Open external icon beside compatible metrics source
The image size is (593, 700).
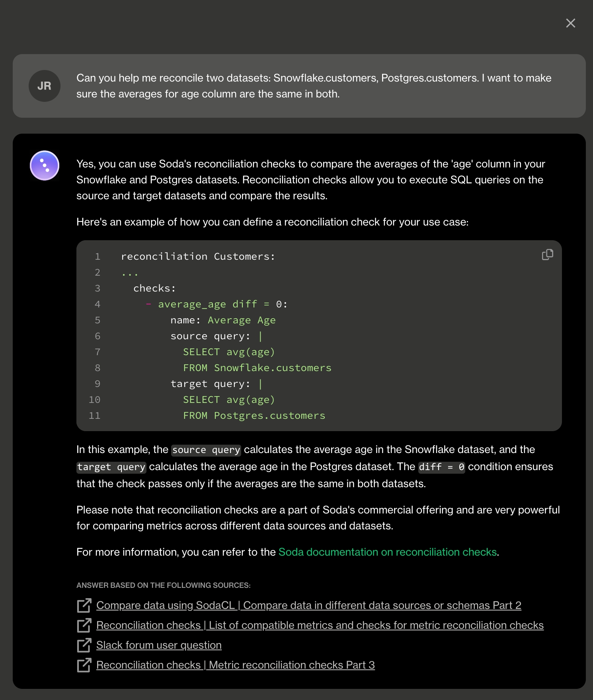[84, 625]
